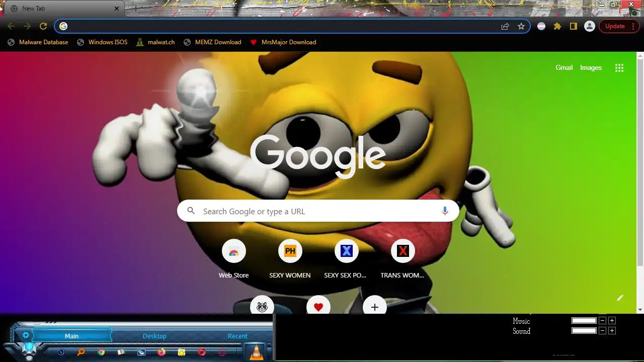
Task: Click the Search Google or type a URL box
Action: point(318,211)
